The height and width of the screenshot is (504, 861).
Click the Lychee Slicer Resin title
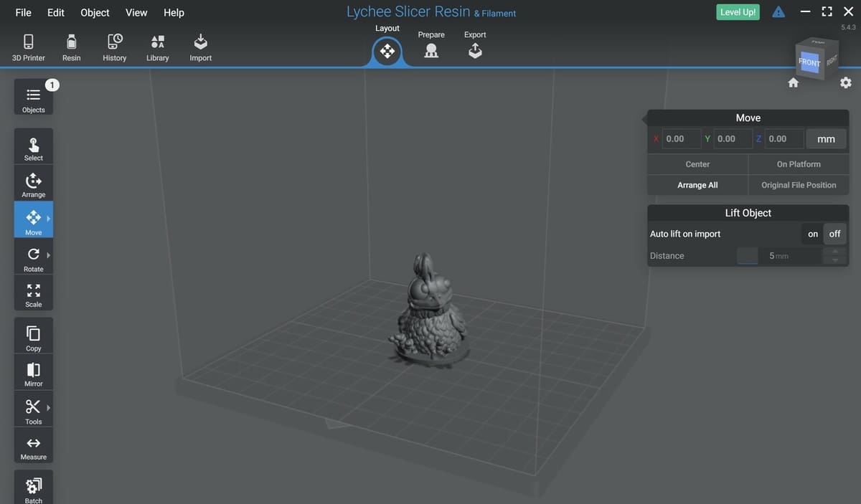coord(408,12)
